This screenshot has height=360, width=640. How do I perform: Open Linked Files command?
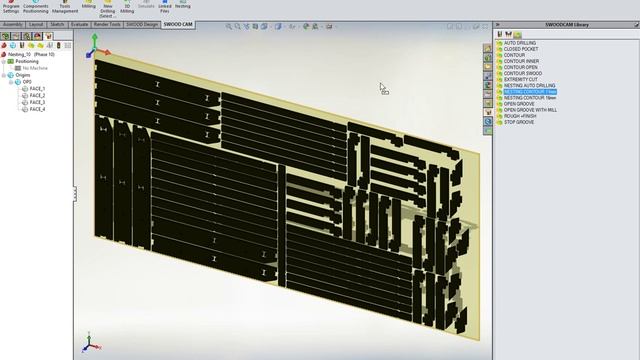click(x=165, y=7)
